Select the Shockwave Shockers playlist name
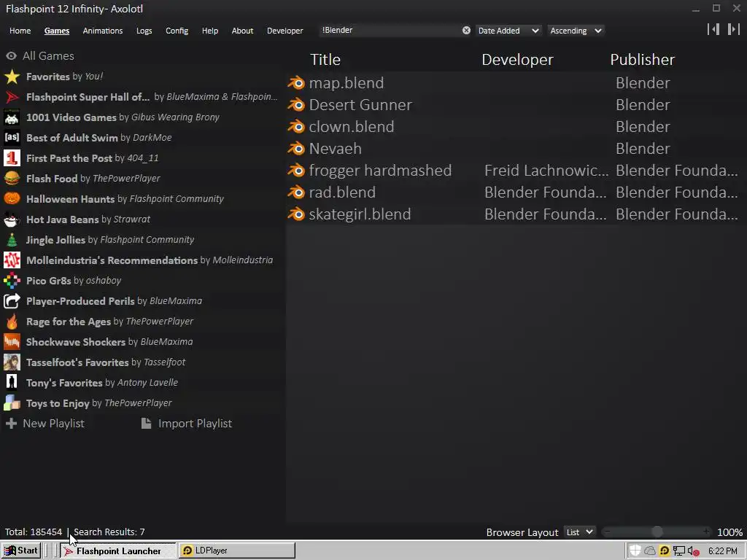The image size is (747, 560). (x=76, y=342)
